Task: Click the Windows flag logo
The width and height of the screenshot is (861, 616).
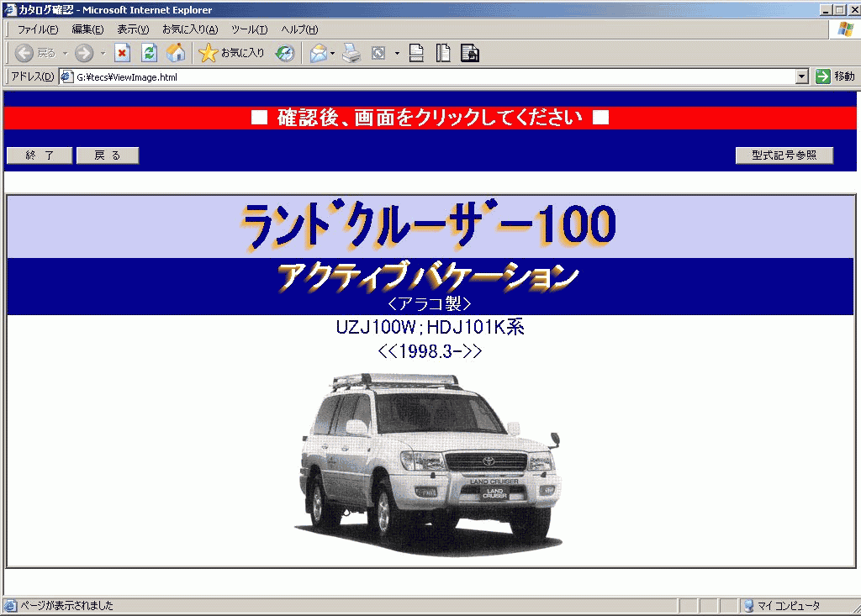Action: [x=846, y=29]
